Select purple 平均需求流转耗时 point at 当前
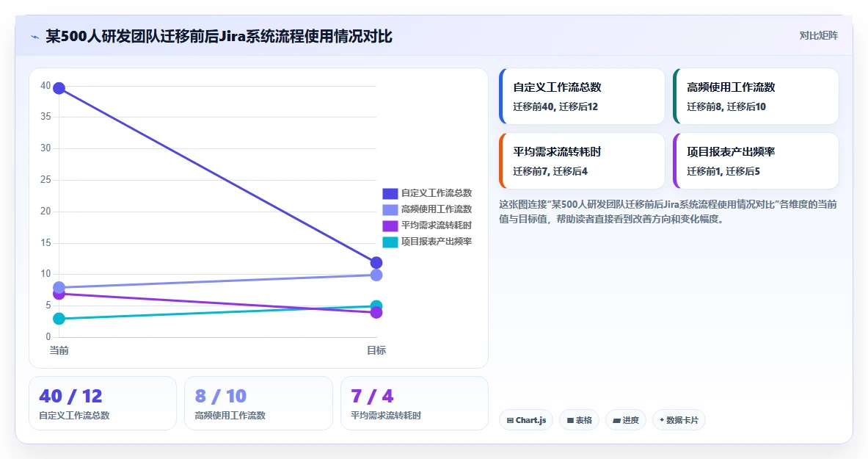 tap(59, 294)
